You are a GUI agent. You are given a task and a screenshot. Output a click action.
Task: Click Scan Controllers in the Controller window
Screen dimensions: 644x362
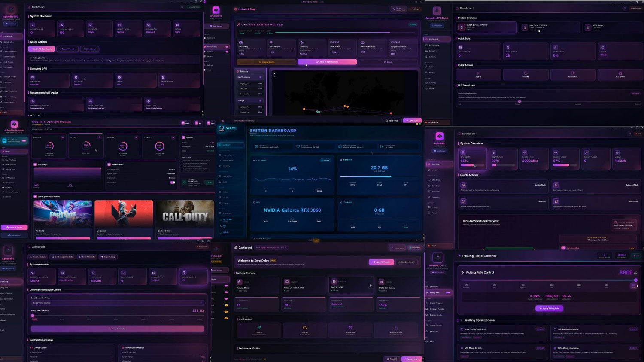[x=38, y=257]
